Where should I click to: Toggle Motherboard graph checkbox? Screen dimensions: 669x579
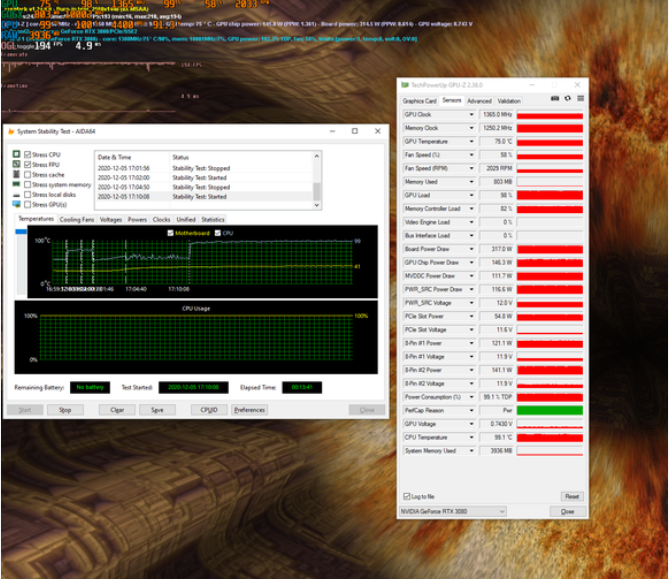[171, 233]
